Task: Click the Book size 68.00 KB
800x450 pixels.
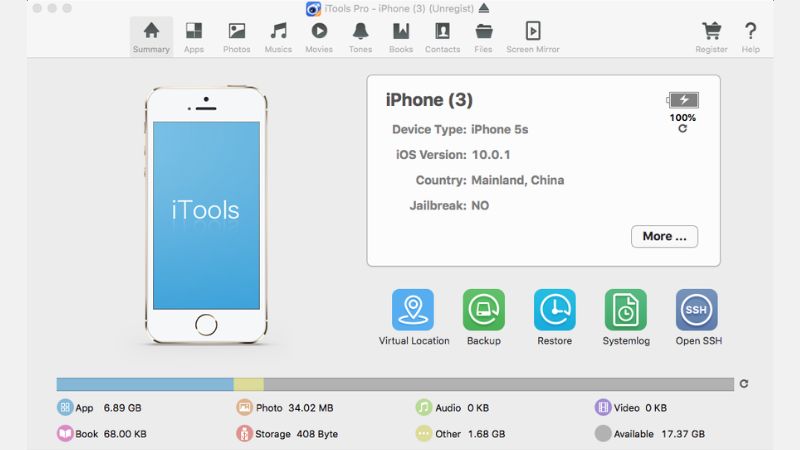Action: tap(125, 434)
